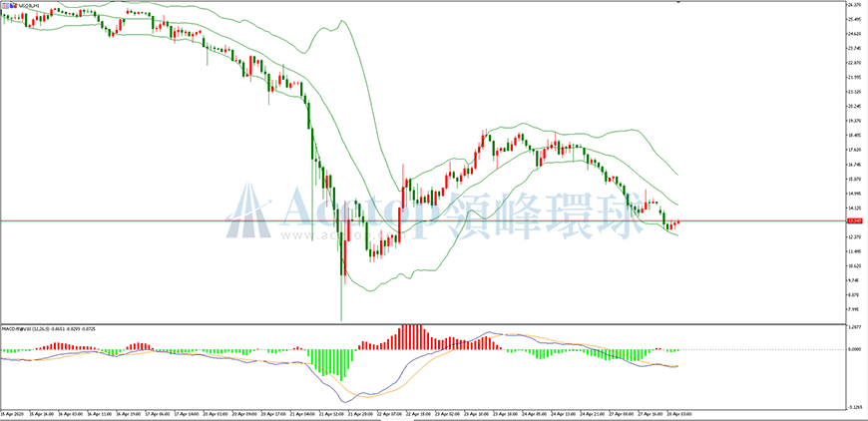Click the chart shift triangle marker at top
This screenshot has width=868, height=421.
coord(678,2)
